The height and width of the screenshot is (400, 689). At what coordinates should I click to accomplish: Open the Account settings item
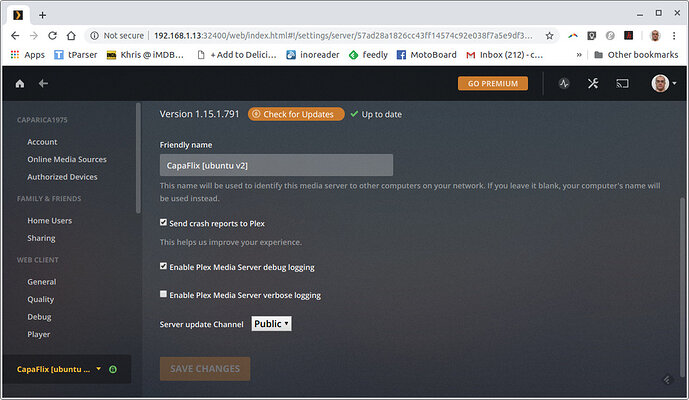[x=42, y=142]
